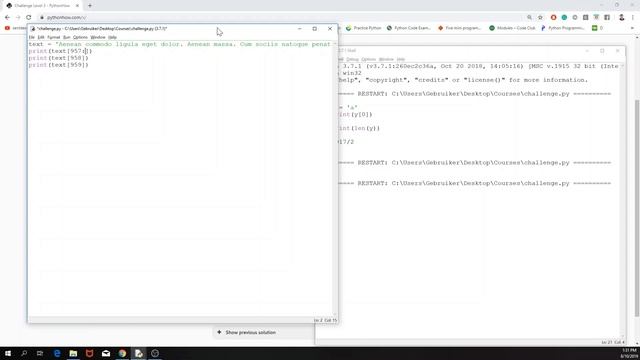Click the int(len(y)) line in shell
The width and height of the screenshot is (640, 360).
[359, 128]
